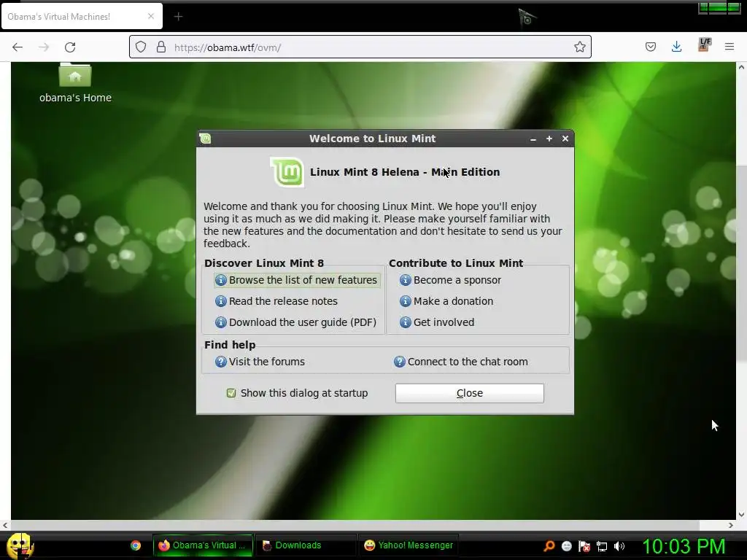Connect to the chat room
Viewport: 747px width, 560px height.
461,362
